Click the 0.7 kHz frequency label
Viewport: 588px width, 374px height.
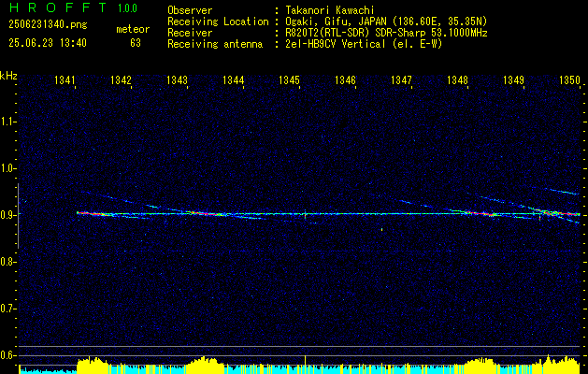[7, 309]
